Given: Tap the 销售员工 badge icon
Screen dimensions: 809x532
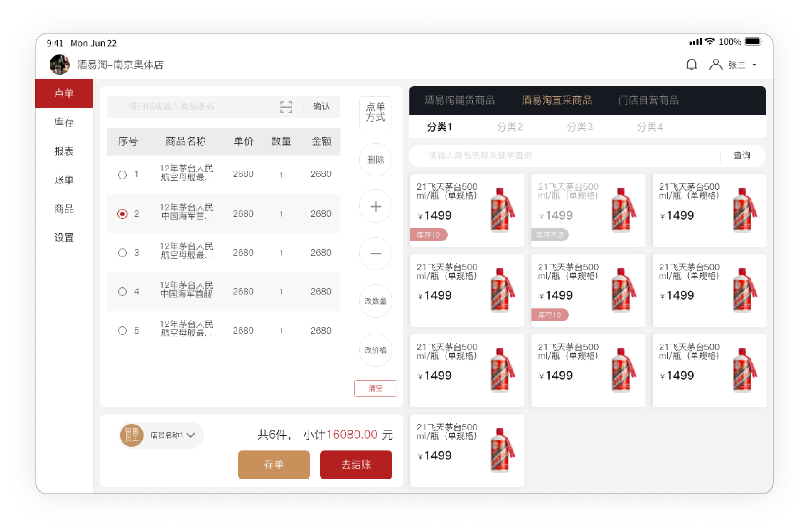Looking at the screenshot, I should (132, 435).
